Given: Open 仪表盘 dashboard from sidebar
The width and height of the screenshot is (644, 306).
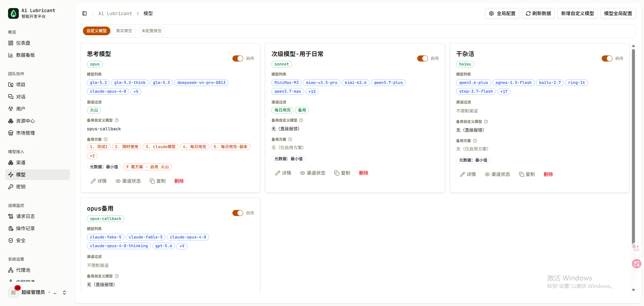Looking at the screenshot, I should tap(38, 43).
